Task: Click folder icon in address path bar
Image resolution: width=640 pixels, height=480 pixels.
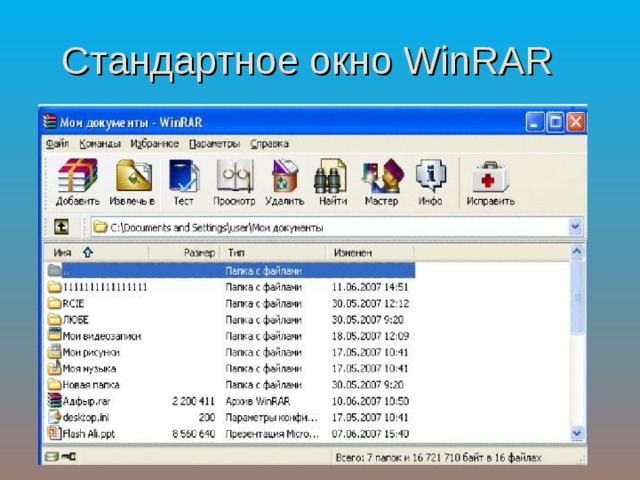Action: tap(100, 227)
